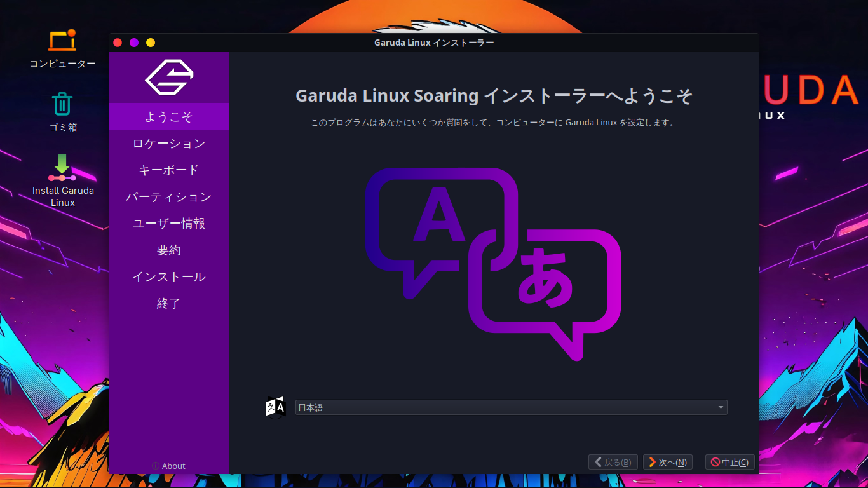Select the ユーザー情報 step in the sidebar
This screenshot has width=868, height=488.
(169, 223)
